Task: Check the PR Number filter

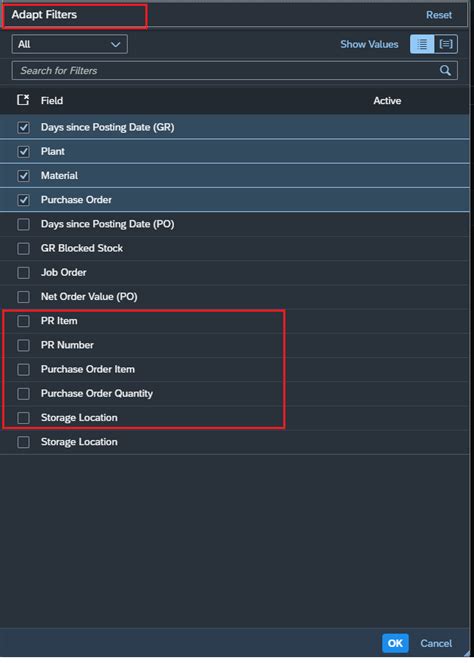Action: [23, 345]
